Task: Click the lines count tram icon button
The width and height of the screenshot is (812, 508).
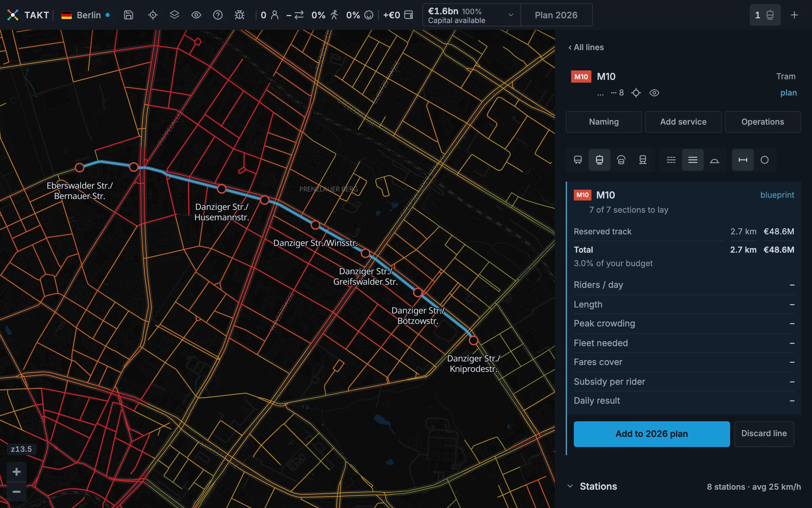Action: [x=765, y=15]
